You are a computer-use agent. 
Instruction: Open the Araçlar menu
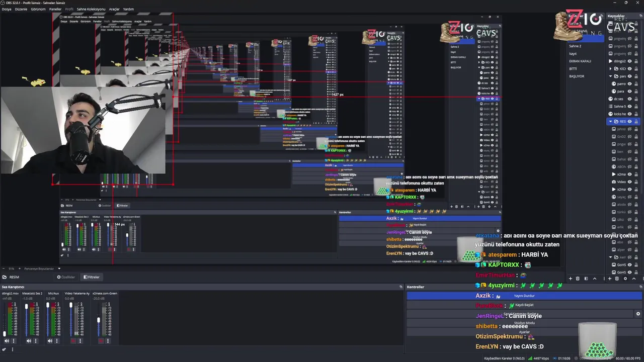(114, 9)
